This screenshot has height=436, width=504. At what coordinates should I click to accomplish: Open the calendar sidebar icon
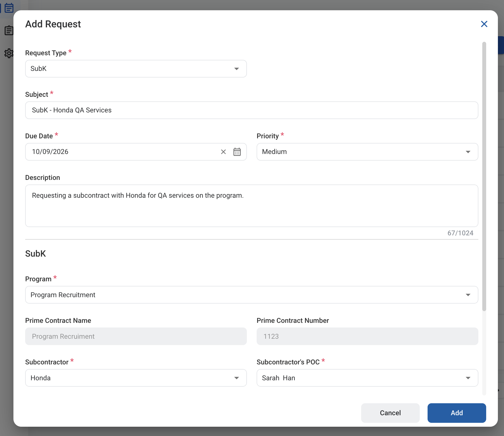[x=9, y=8]
